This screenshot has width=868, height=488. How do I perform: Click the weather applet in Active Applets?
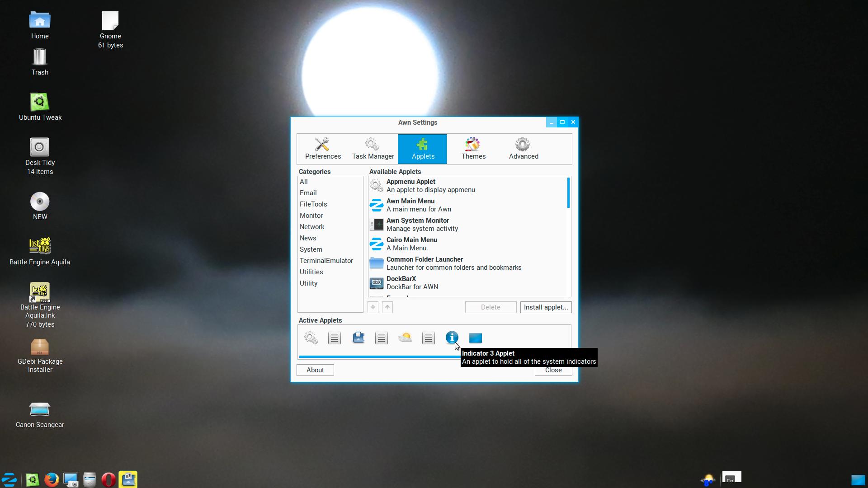click(x=405, y=338)
